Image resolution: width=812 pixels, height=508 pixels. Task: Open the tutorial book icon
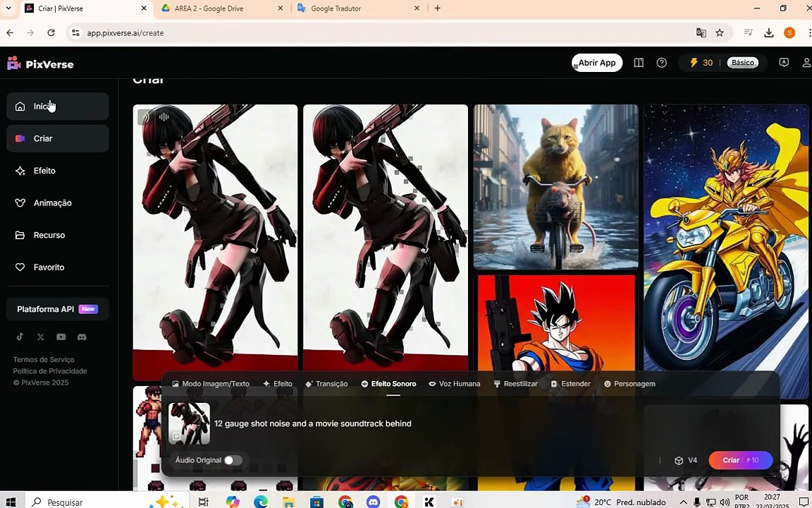point(639,63)
